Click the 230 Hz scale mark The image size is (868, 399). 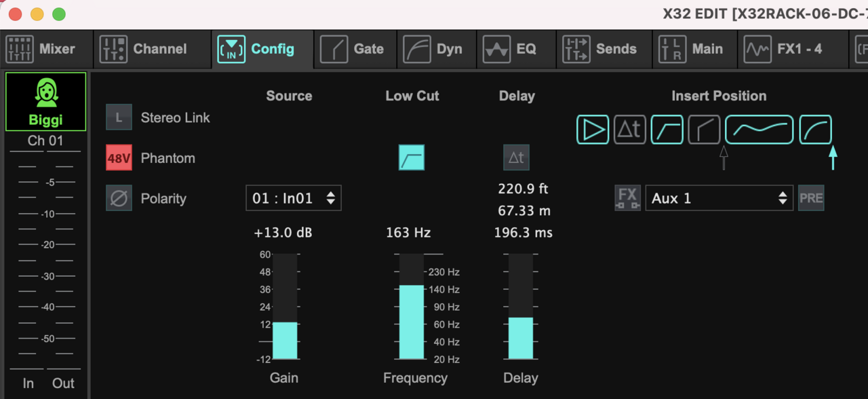444,272
